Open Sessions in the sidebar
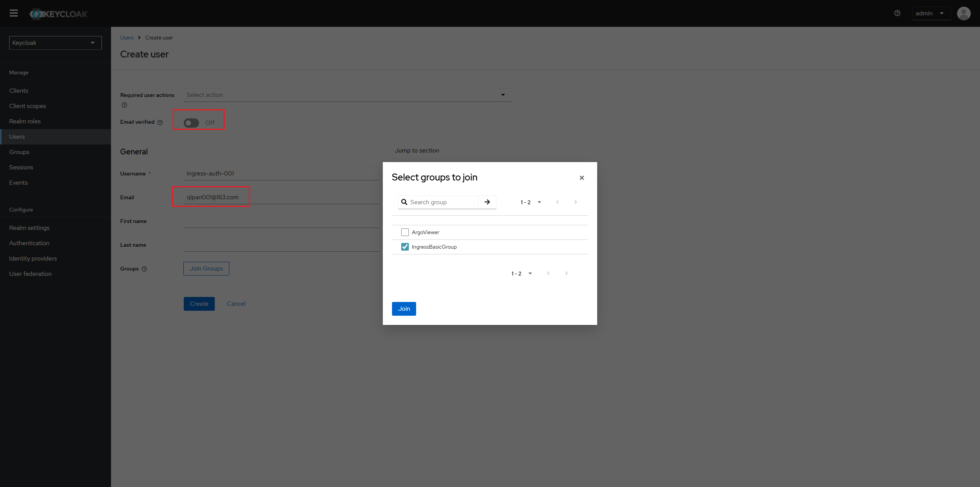980x487 pixels. coord(56,167)
